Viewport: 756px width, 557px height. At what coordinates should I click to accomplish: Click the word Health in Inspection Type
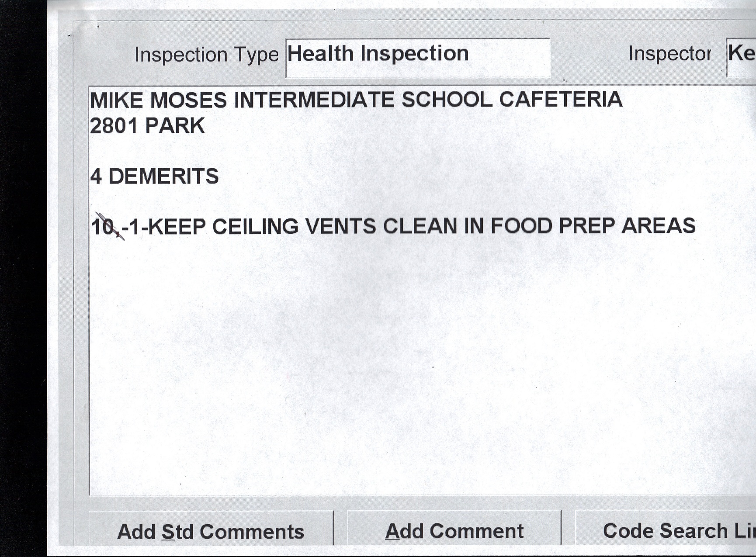320,54
